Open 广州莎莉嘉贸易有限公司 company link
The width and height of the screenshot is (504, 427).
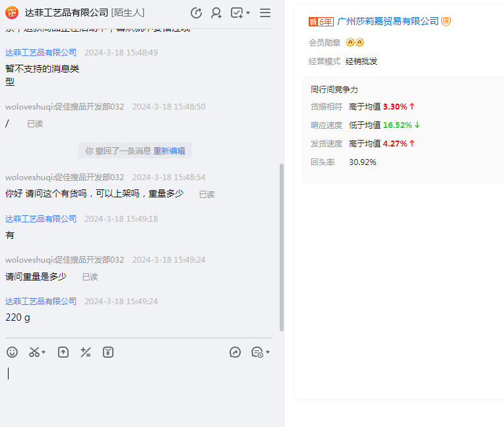pyautogui.click(x=387, y=22)
